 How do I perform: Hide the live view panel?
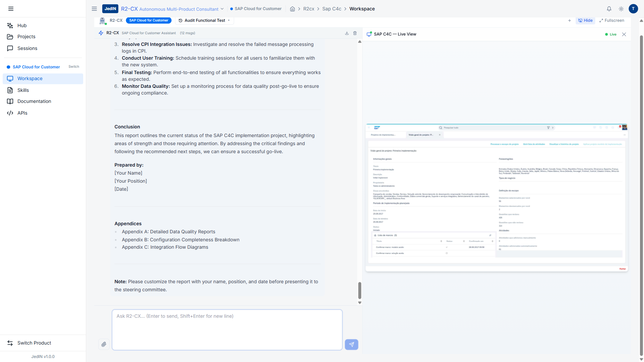(x=585, y=20)
